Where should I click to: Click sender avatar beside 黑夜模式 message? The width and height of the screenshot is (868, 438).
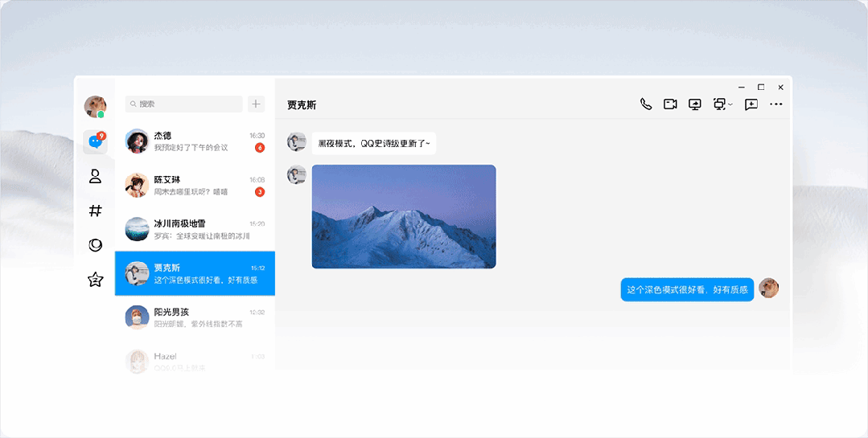pyautogui.click(x=297, y=141)
